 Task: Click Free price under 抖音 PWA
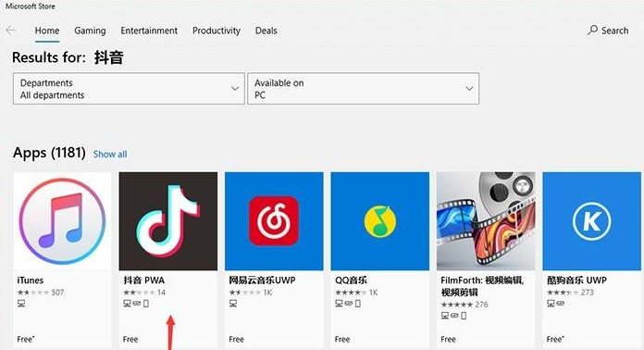click(130, 339)
